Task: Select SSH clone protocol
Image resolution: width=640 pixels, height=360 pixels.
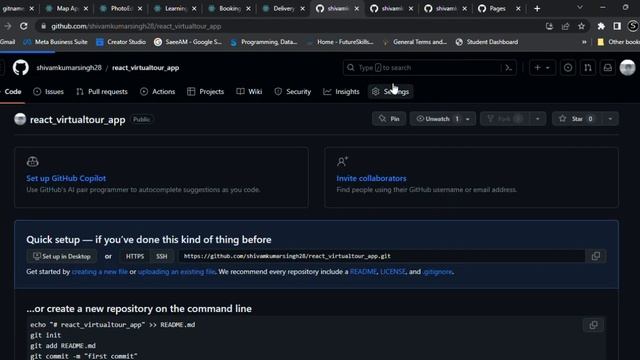Action: tap(162, 256)
